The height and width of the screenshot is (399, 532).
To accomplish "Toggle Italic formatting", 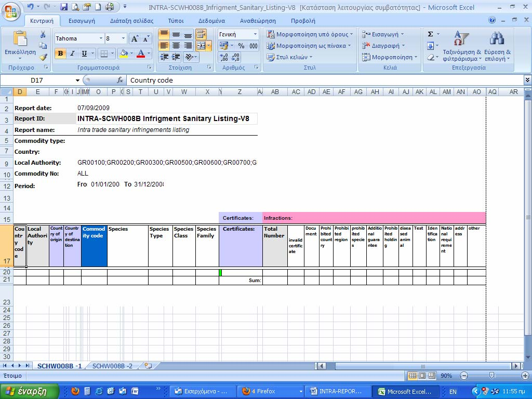I will pos(72,54).
